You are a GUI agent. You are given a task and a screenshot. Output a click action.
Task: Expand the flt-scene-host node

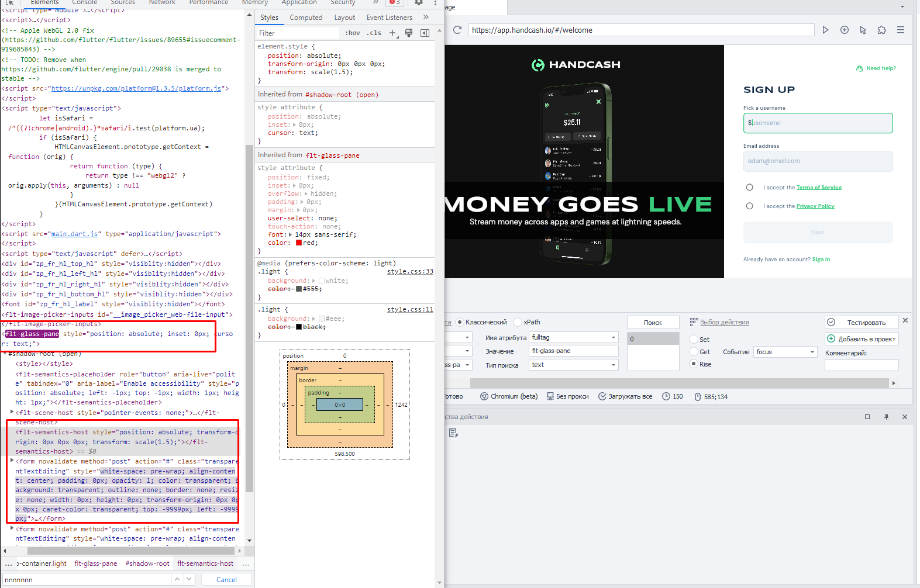pos(12,412)
